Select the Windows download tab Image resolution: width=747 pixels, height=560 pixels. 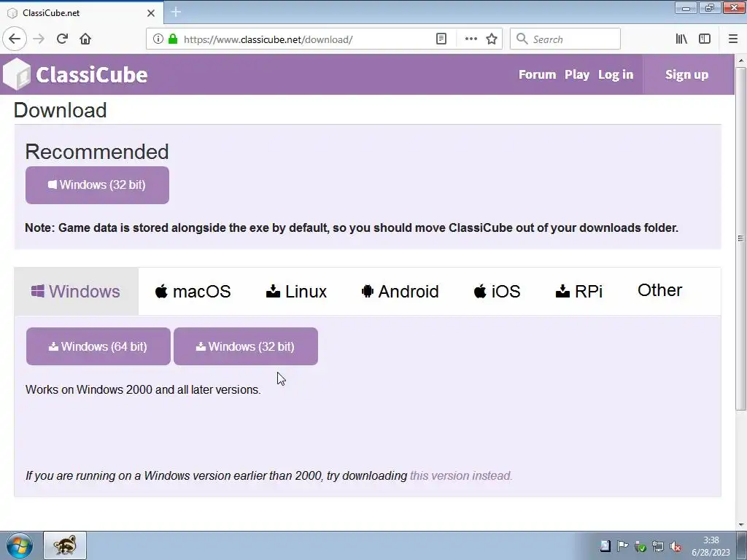tap(76, 291)
